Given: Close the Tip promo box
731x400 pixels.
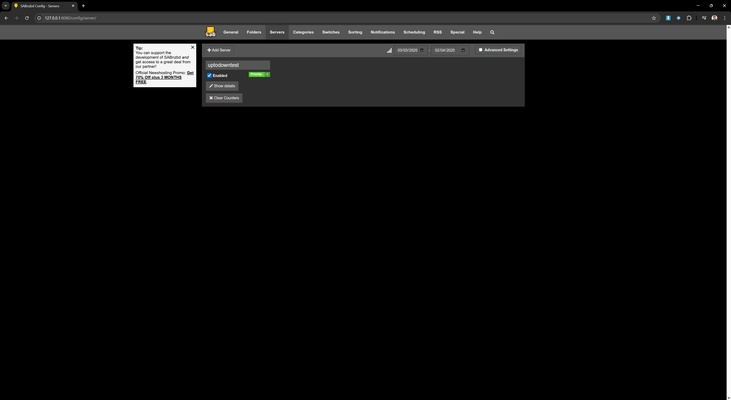Looking at the screenshot, I should [193, 48].
